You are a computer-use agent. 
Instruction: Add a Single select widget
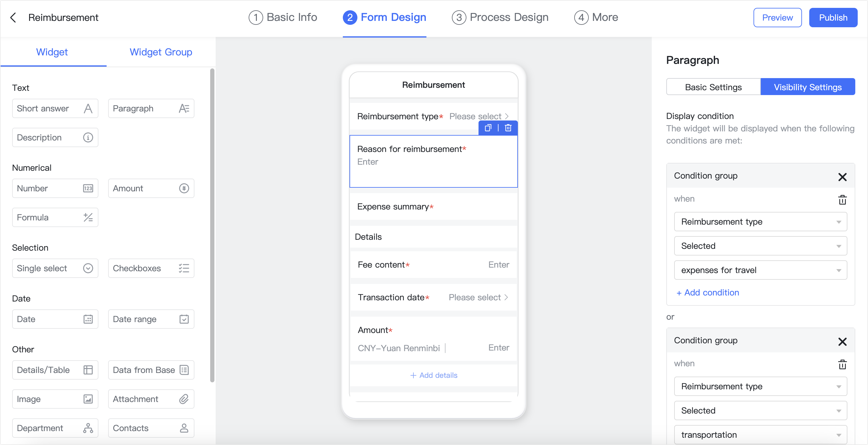tap(55, 268)
